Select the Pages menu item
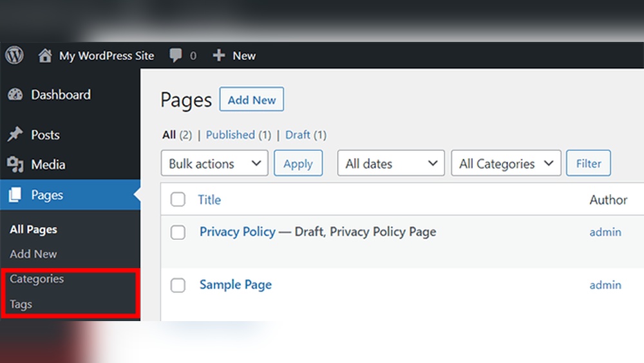The height and width of the screenshot is (363, 644). pos(70,195)
